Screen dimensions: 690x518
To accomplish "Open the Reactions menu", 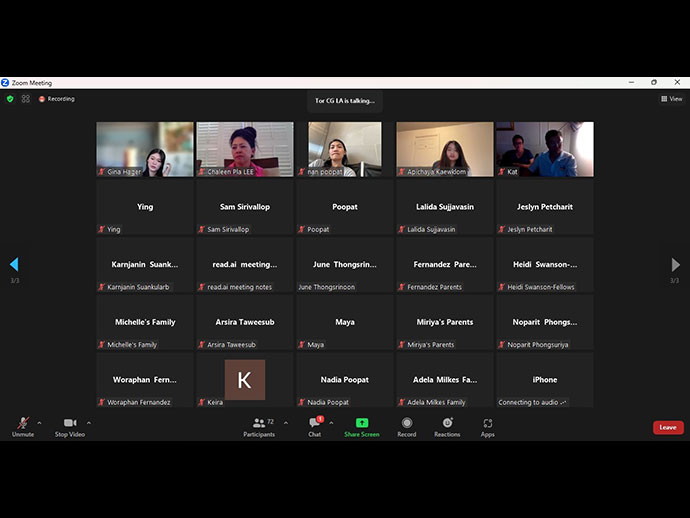I will [x=447, y=424].
